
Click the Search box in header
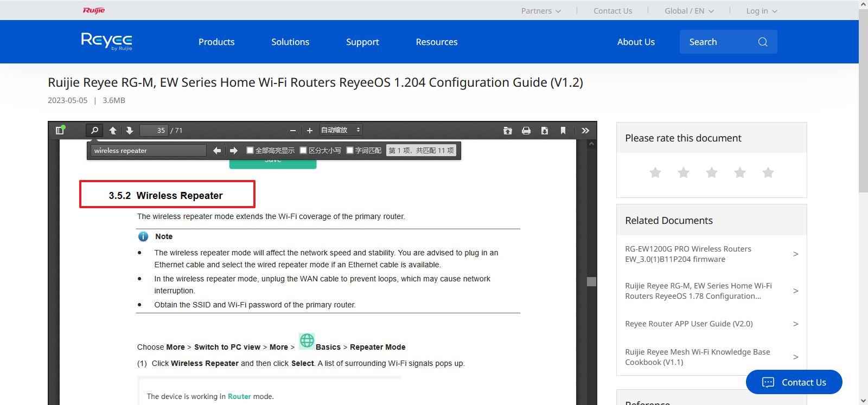pyautogui.click(x=728, y=42)
